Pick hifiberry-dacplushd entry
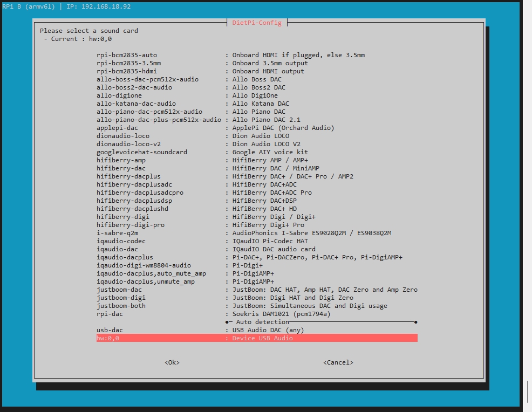This screenshot has width=532, height=412. (257, 209)
